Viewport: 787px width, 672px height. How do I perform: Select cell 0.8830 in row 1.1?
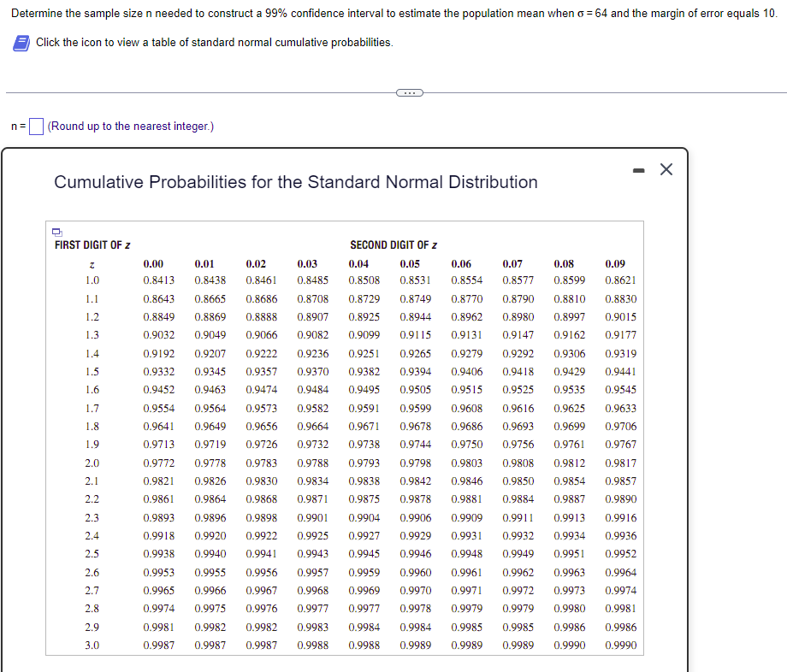tap(621, 299)
